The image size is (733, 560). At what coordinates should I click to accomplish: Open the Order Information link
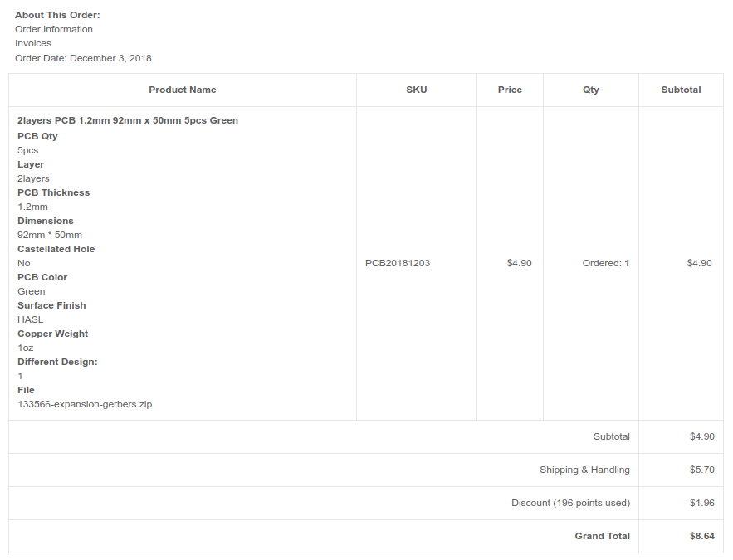point(54,29)
